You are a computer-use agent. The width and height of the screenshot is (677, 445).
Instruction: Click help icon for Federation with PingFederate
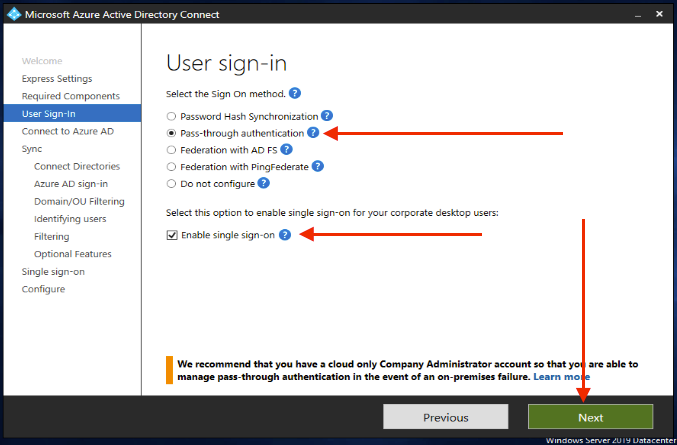click(x=318, y=166)
